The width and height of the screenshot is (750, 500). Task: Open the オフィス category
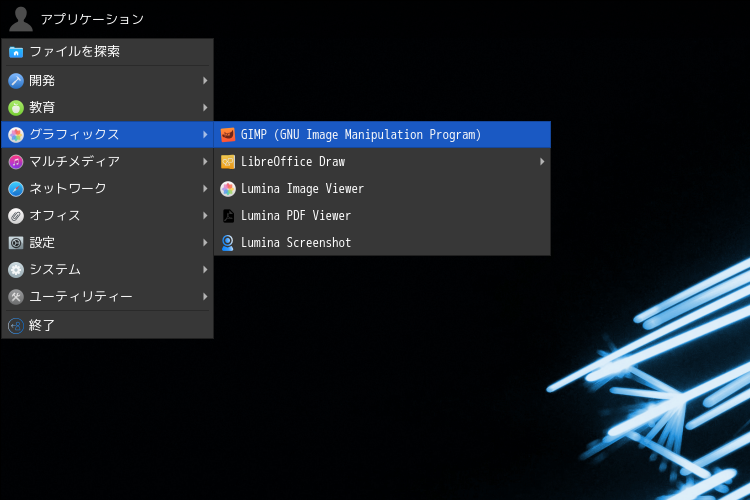pos(108,216)
